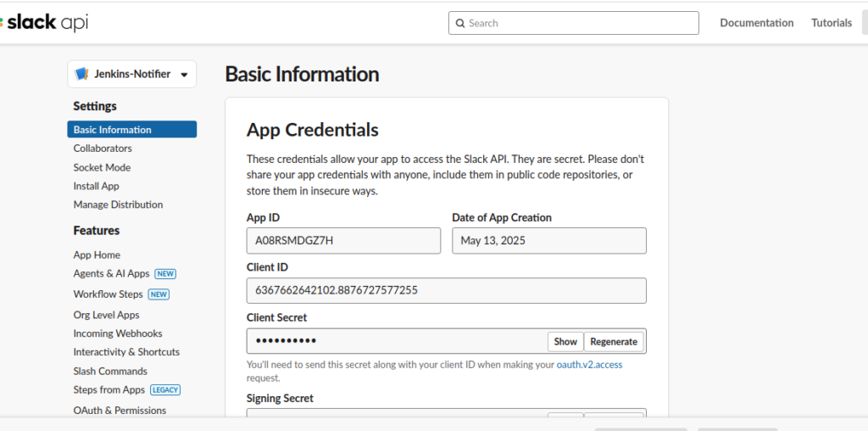Click the Slack API logo
Screen dimensions: 868x431
pos(44,23)
